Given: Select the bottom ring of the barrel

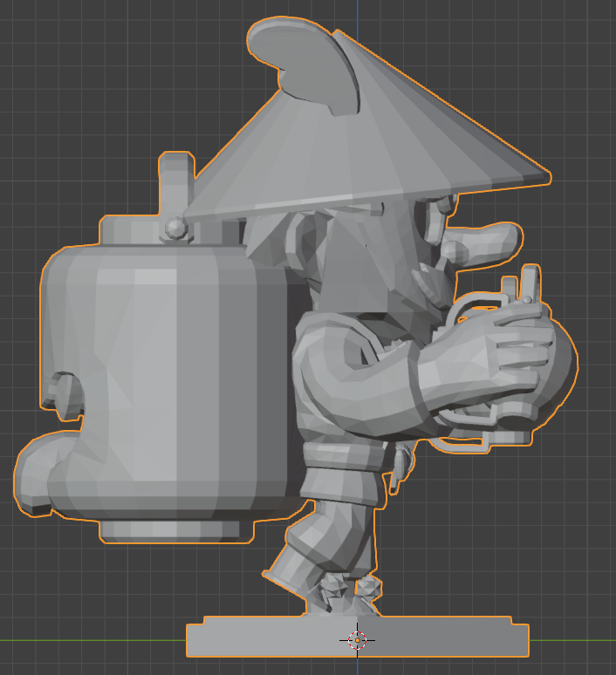Looking at the screenshot, I should [170, 529].
